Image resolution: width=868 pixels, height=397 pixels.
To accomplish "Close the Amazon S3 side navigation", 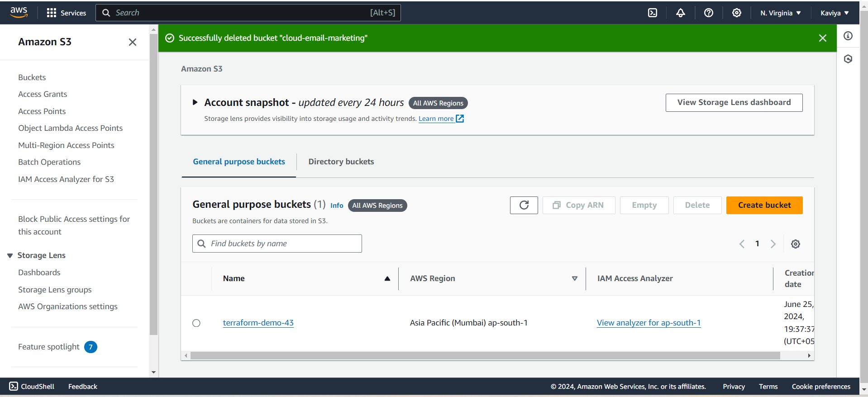I will (133, 42).
